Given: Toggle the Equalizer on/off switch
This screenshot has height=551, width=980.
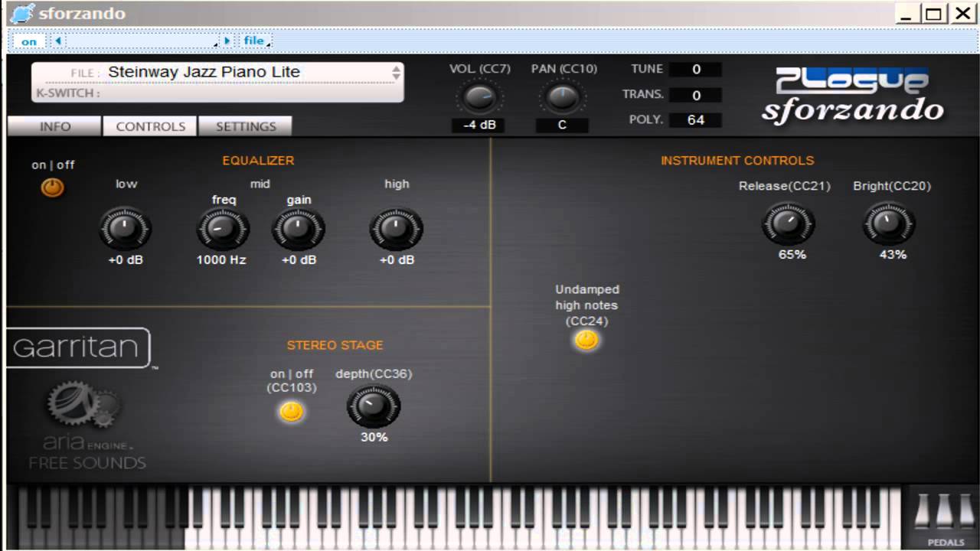Looking at the screenshot, I should point(53,187).
